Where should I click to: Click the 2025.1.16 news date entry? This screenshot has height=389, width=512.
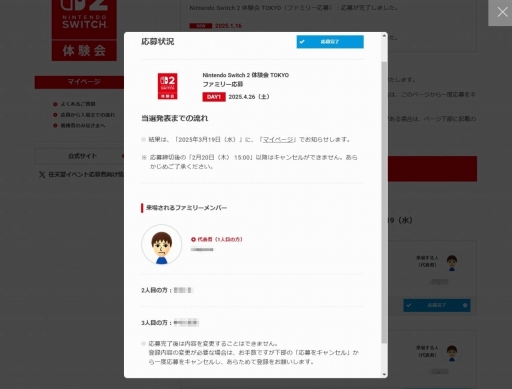tap(228, 26)
